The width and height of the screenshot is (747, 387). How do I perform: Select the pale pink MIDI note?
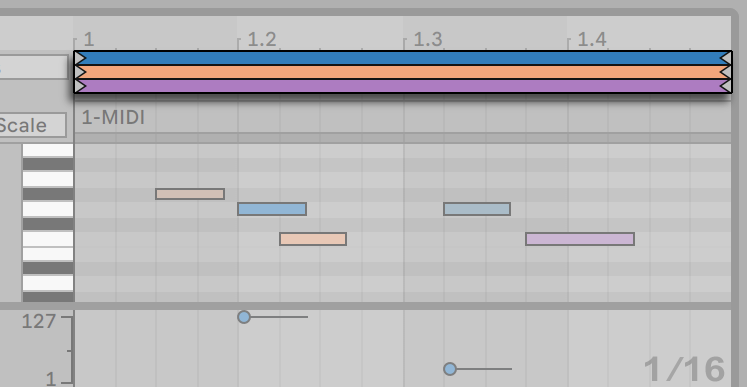coord(190,194)
